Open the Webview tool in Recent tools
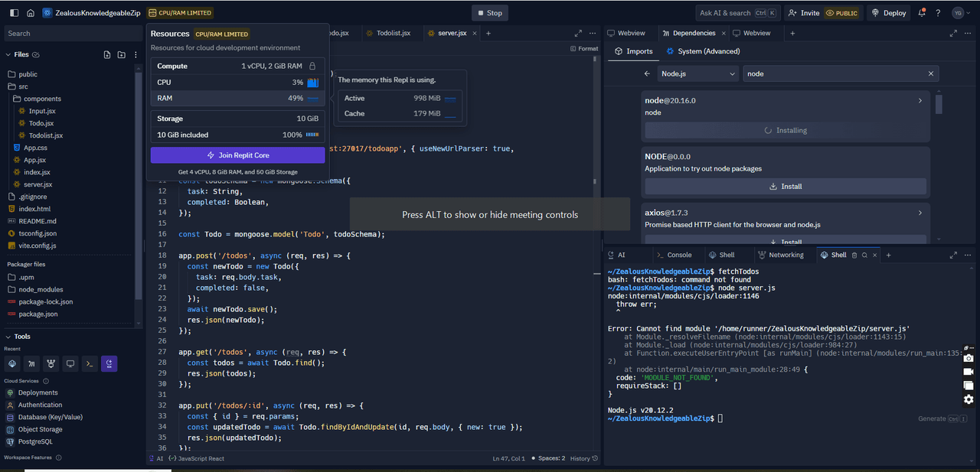Screen dimensions: 980x472 click(x=70, y=363)
